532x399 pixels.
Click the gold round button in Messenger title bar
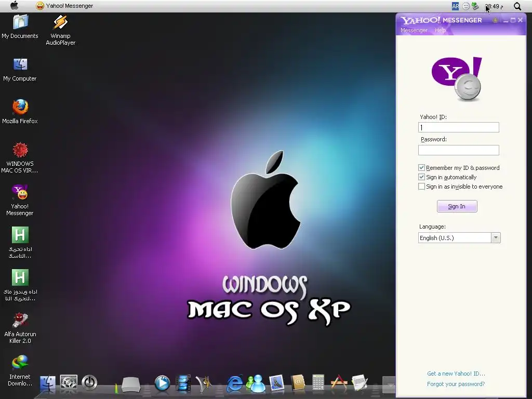tap(495, 20)
